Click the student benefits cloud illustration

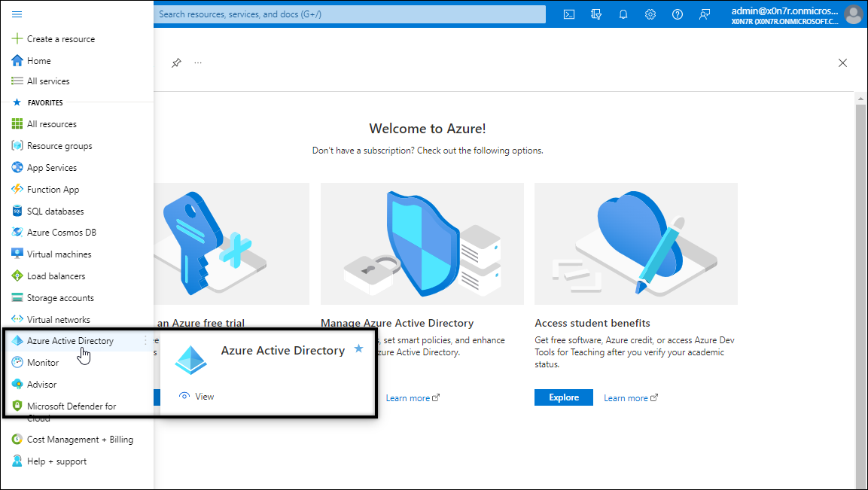635,244
